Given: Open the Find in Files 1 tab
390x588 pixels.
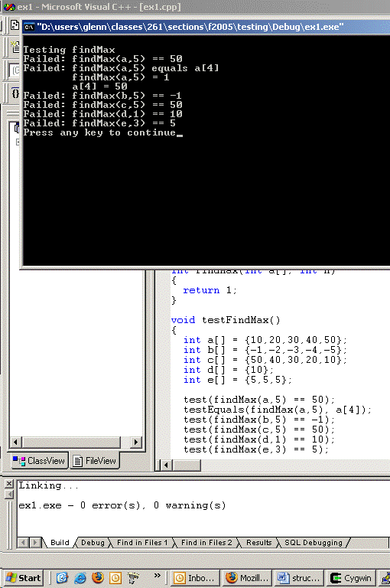Looking at the screenshot, I should pos(142,542).
